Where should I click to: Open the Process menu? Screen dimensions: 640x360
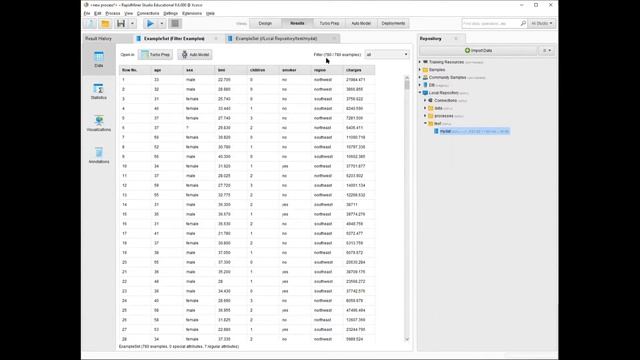pos(113,13)
